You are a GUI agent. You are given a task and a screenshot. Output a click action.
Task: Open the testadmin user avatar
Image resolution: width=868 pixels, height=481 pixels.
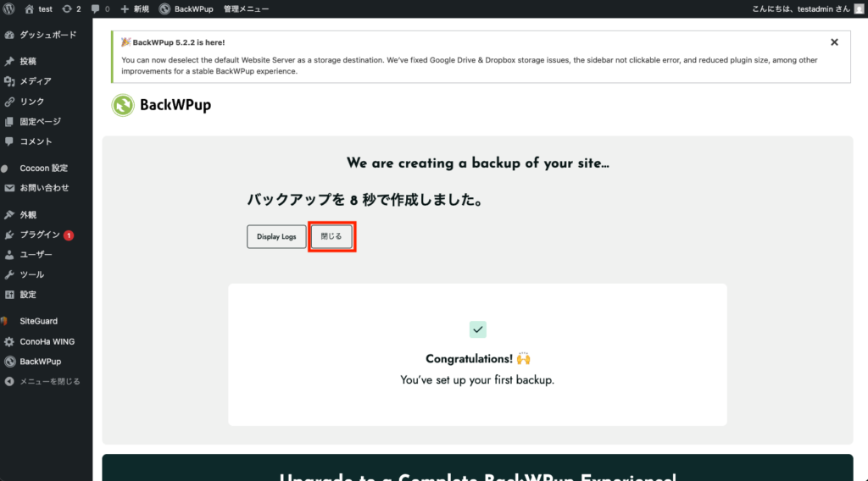pos(860,8)
